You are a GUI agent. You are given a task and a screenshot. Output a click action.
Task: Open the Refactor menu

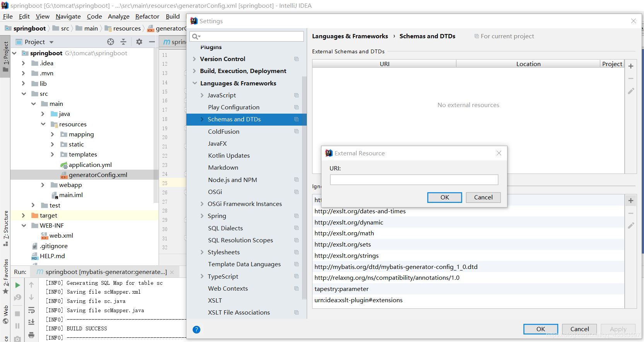[x=147, y=16]
